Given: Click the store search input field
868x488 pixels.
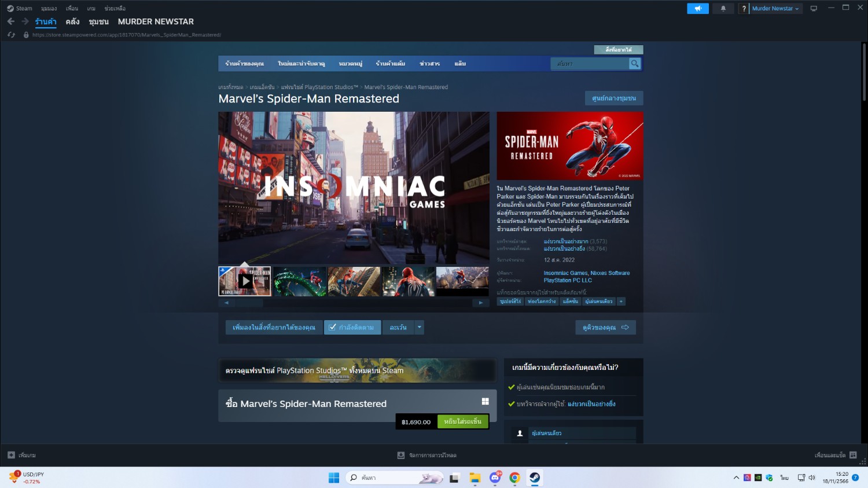Looking at the screenshot, I should [x=590, y=64].
